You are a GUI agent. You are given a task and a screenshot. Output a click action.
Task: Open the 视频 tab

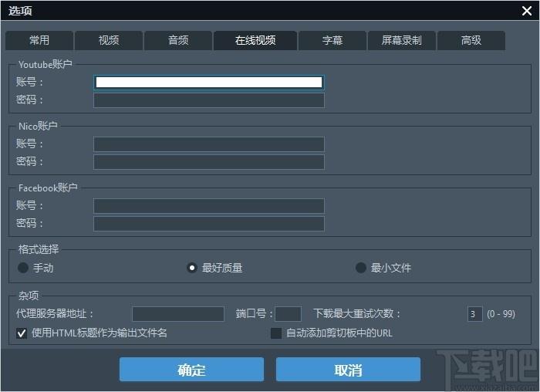[x=109, y=41]
